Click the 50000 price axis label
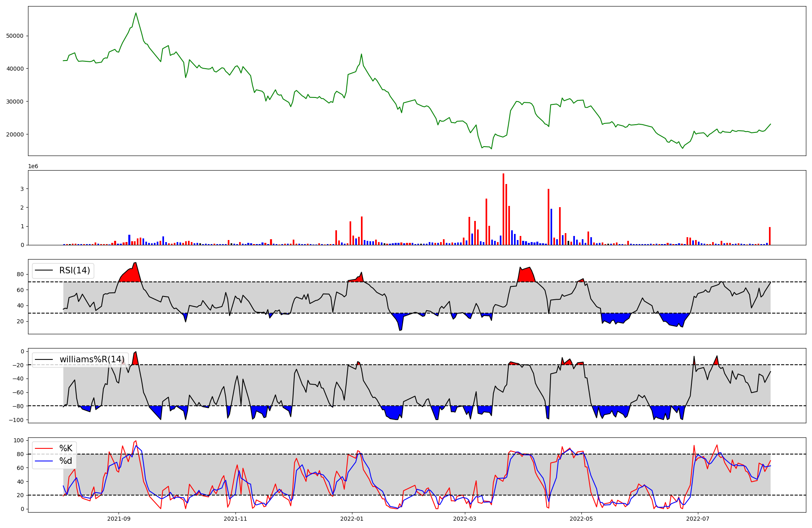Screen dimensions: 812x528 pos(15,36)
